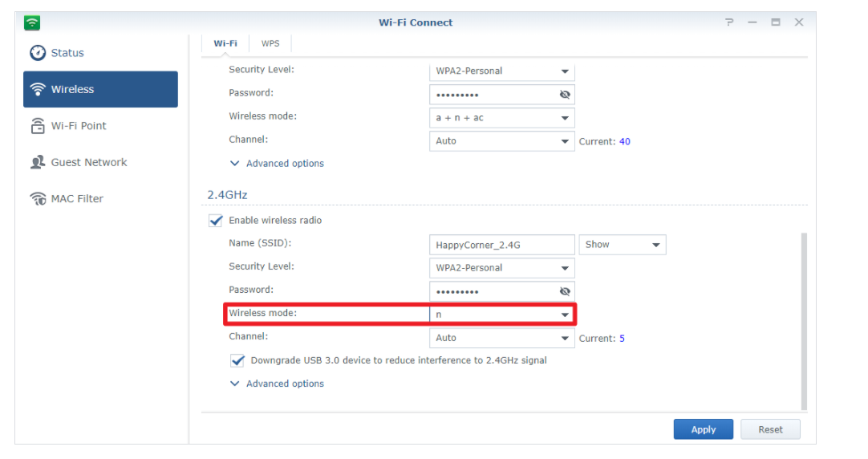This screenshot has height=459, width=868.
Task: Select the Wireless sidebar icon
Action: point(38,90)
